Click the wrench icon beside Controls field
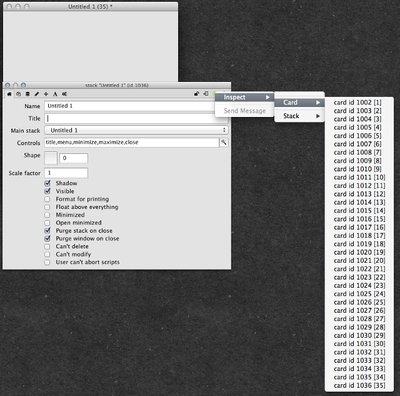 pos(224,142)
